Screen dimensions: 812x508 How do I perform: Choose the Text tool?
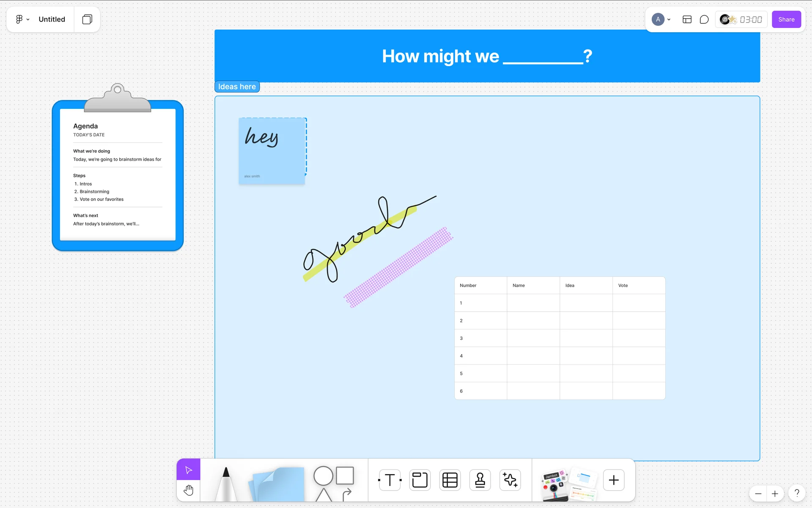pos(390,480)
